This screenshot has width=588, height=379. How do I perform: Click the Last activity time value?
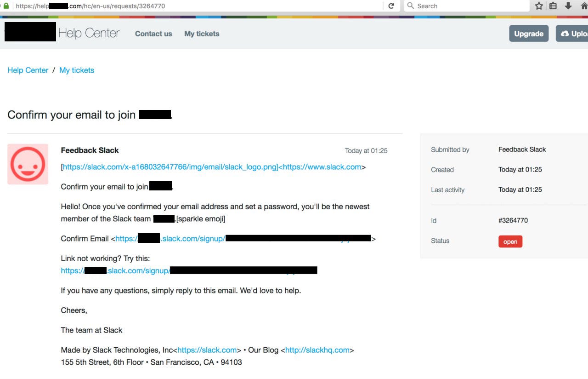pyautogui.click(x=520, y=189)
